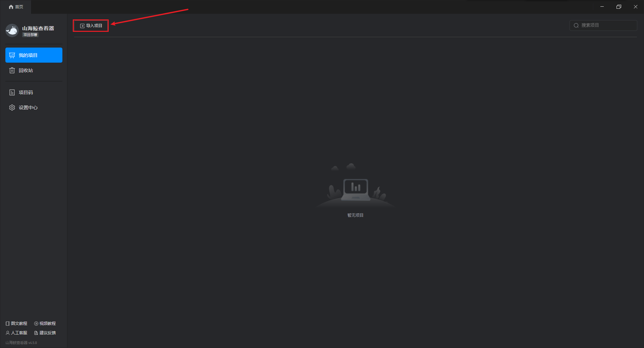Open 设置中心 settings center
644x348 pixels.
pyautogui.click(x=34, y=108)
